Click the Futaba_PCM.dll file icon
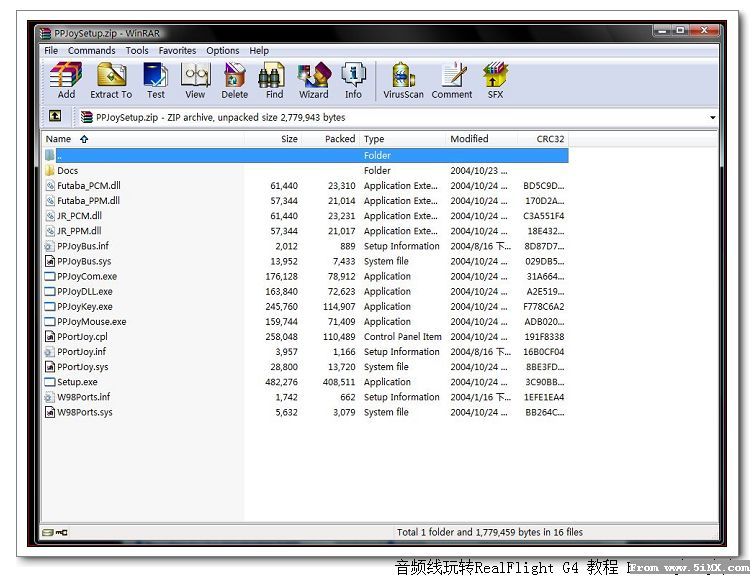The height and width of the screenshot is (577, 755). [50, 185]
